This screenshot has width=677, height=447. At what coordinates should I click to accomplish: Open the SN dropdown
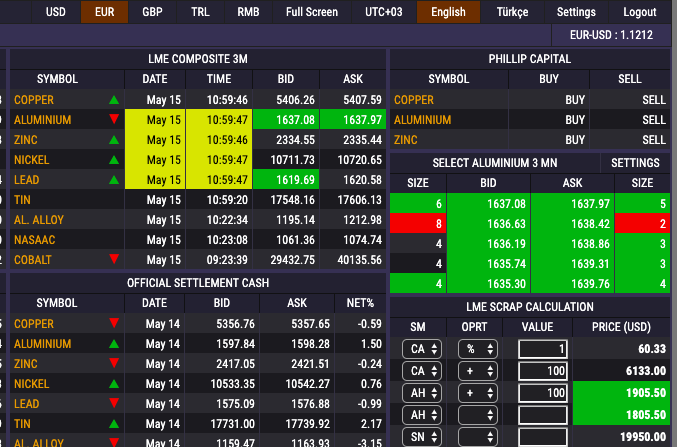422,437
